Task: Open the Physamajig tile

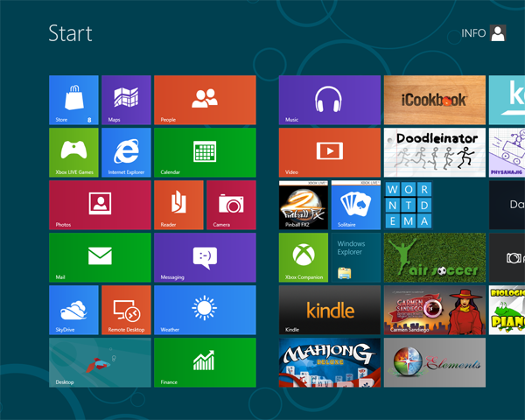Action: pyautogui.click(x=507, y=152)
